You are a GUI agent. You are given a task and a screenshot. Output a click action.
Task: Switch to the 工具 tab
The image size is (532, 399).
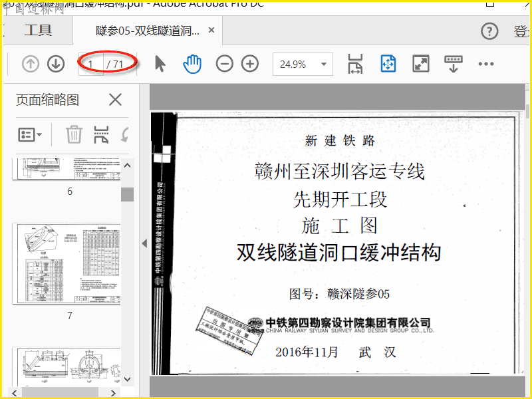pyautogui.click(x=38, y=31)
